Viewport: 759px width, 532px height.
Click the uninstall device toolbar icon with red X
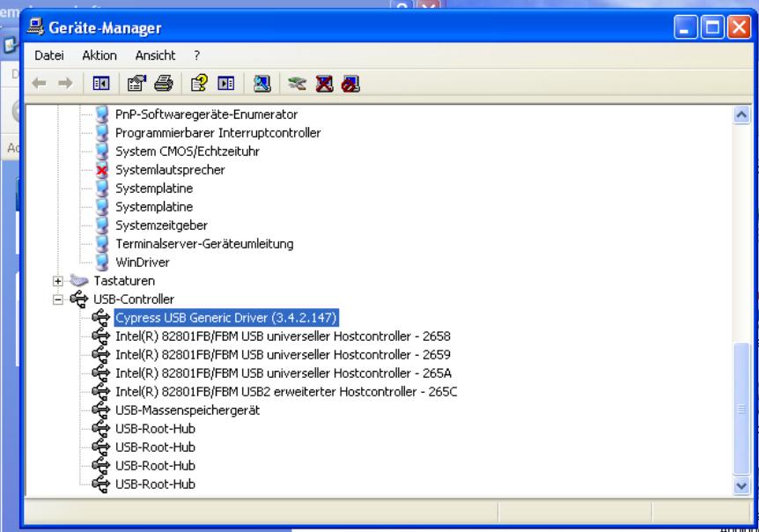[324, 84]
